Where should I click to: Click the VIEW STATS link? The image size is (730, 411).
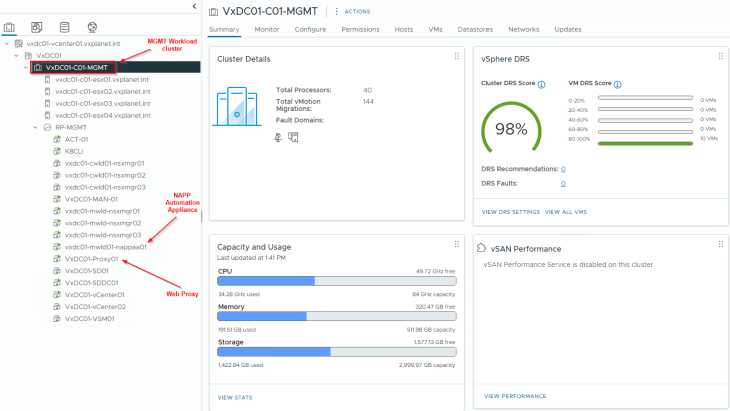tap(233, 397)
